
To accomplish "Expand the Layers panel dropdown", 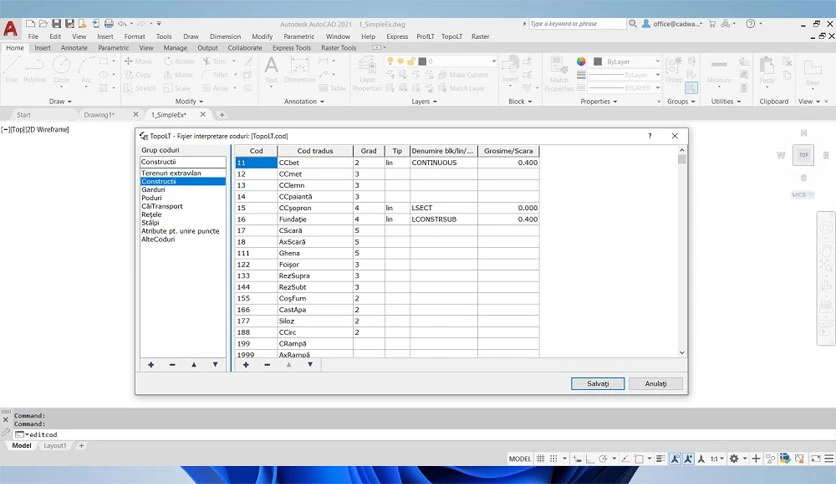I will coord(424,101).
